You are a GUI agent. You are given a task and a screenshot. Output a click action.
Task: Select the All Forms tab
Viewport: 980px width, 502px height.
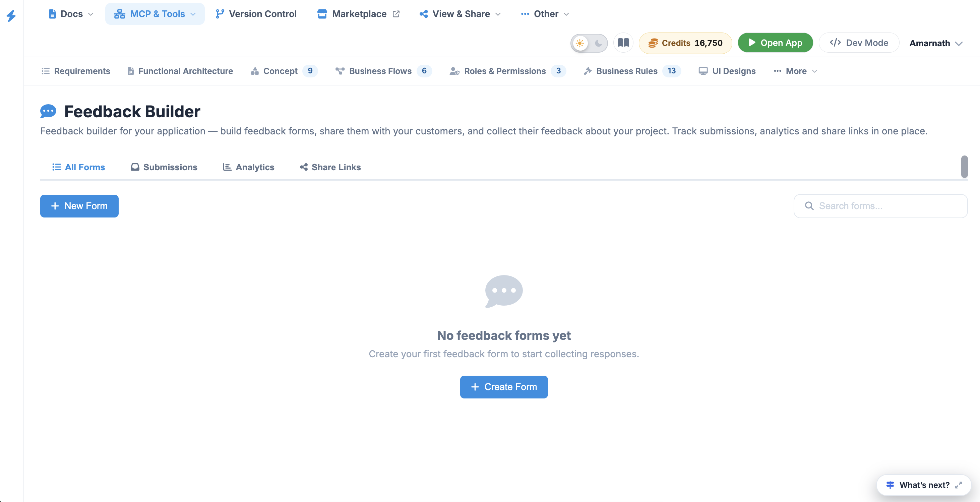coord(78,167)
